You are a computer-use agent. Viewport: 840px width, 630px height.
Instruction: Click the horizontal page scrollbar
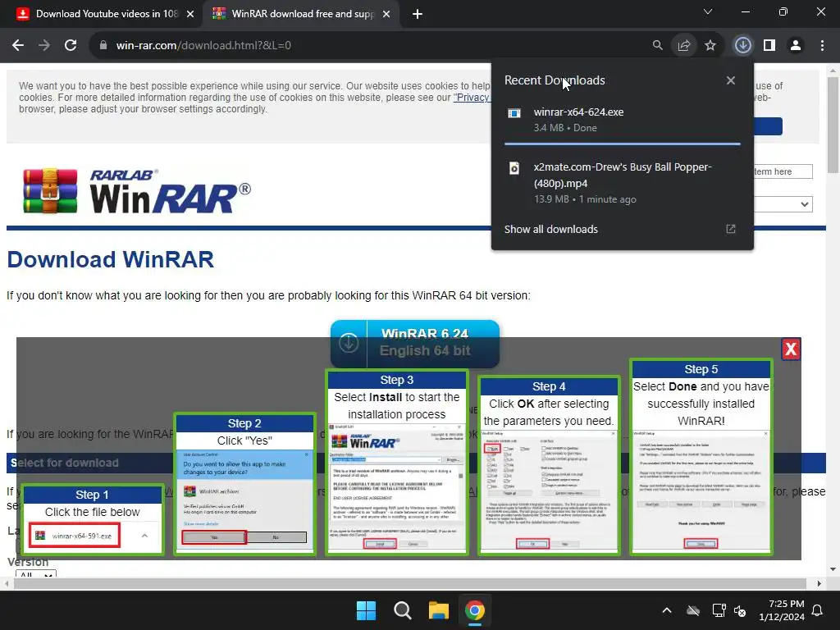410,583
